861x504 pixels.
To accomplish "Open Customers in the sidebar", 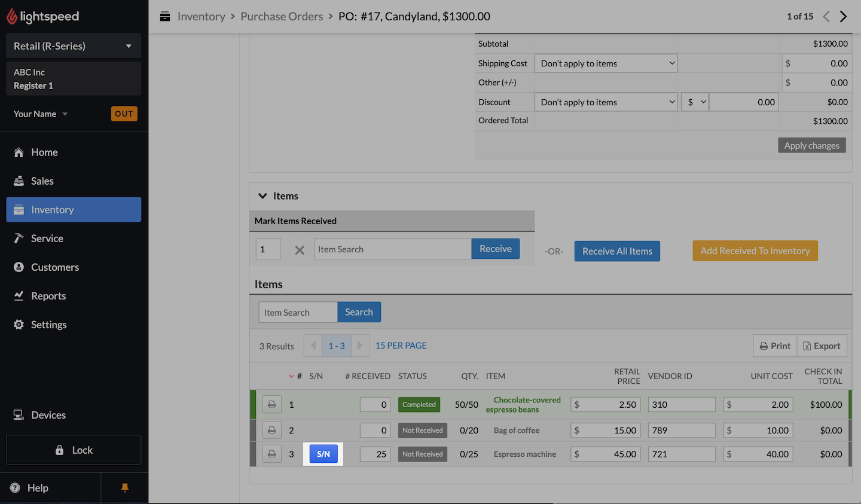I will coord(54,267).
